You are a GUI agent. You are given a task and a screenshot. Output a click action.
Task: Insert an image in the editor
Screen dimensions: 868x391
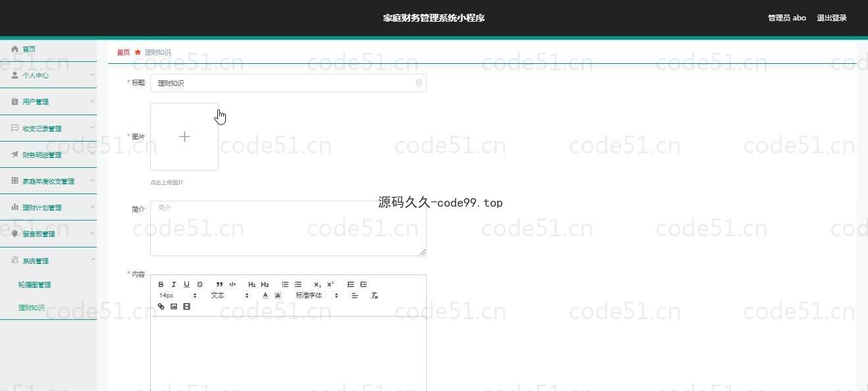click(174, 307)
